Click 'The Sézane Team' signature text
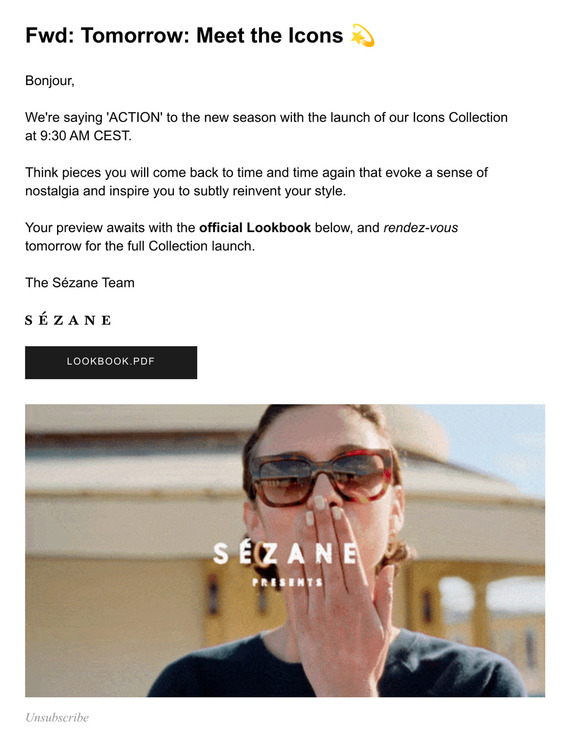Image resolution: width=580 pixels, height=735 pixels. (x=80, y=283)
